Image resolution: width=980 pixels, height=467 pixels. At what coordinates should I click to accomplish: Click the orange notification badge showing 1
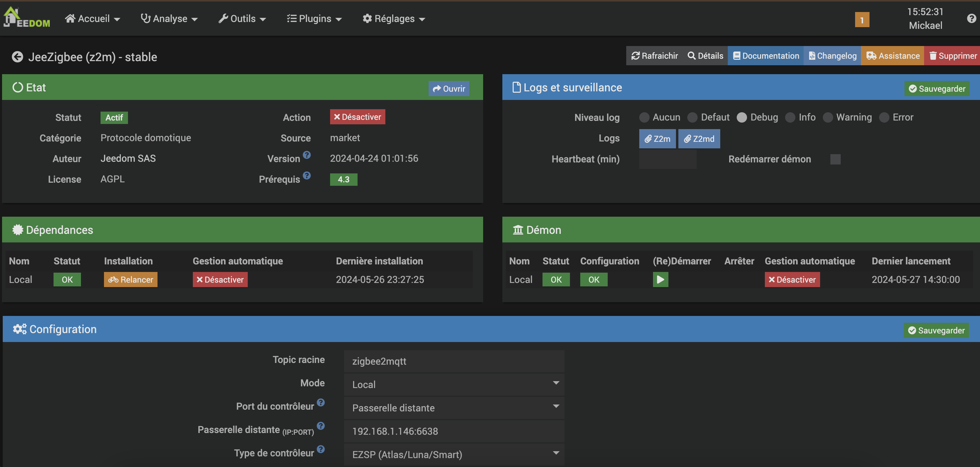pos(862,20)
